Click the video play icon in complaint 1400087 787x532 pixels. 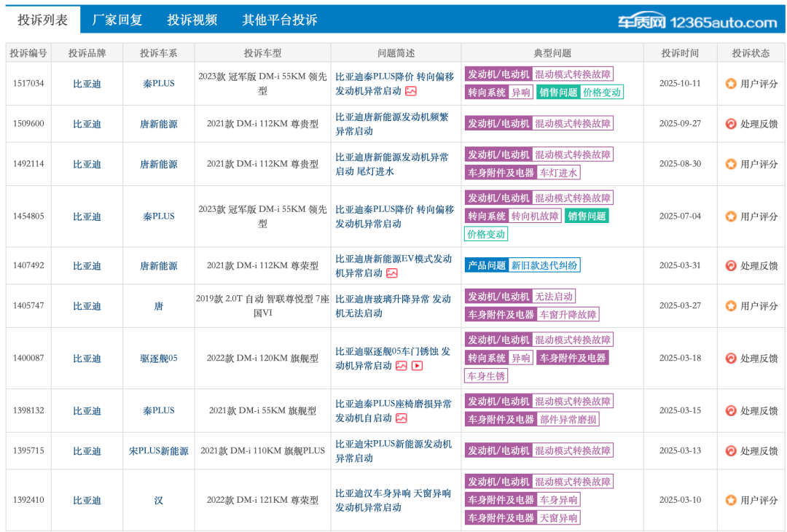418,366
